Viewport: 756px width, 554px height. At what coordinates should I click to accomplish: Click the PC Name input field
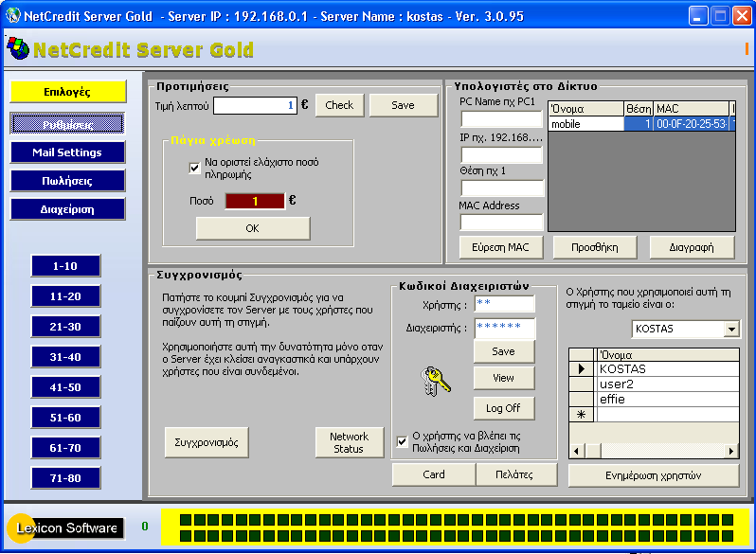pos(502,119)
